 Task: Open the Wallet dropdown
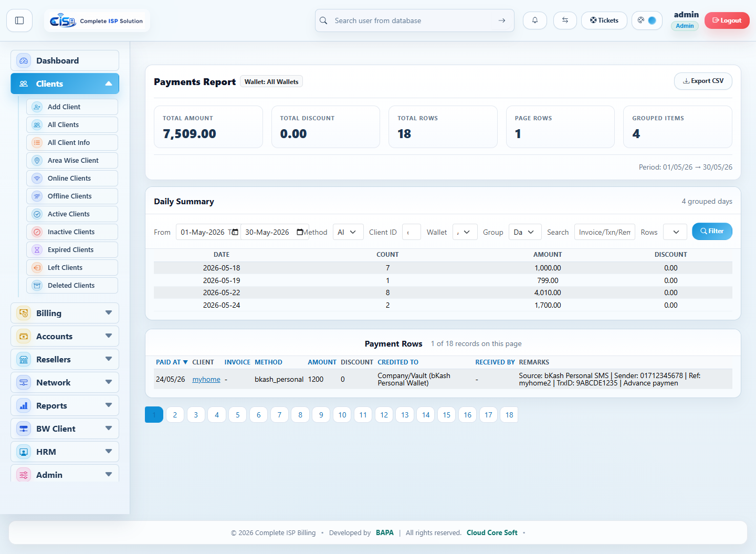click(465, 232)
